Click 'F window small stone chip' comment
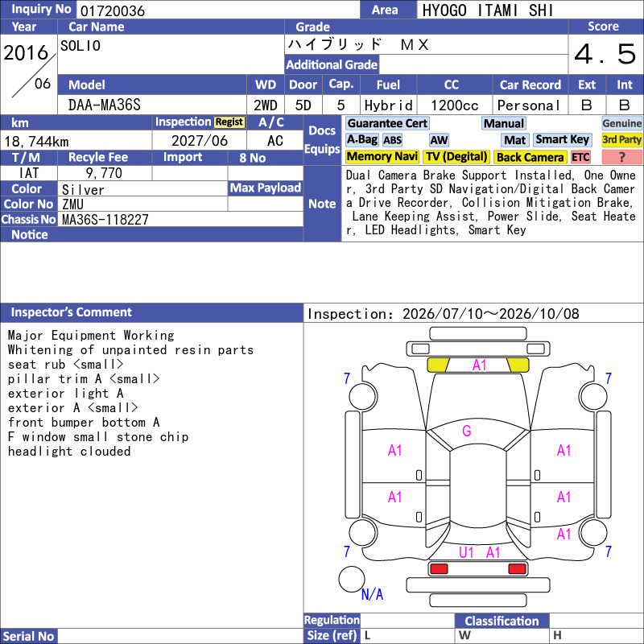Viewport: 644px width, 644px height. click(98, 436)
